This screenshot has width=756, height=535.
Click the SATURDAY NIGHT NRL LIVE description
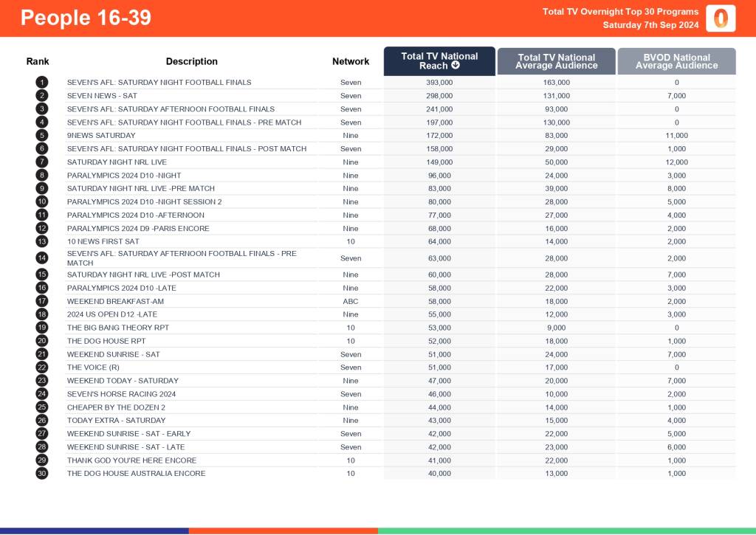(x=117, y=162)
